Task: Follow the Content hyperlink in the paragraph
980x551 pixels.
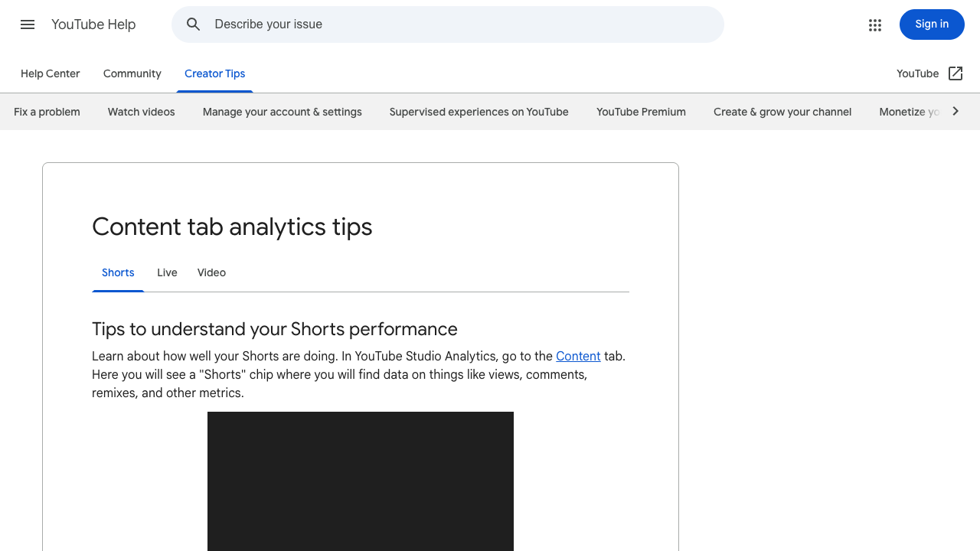Action: (x=578, y=356)
